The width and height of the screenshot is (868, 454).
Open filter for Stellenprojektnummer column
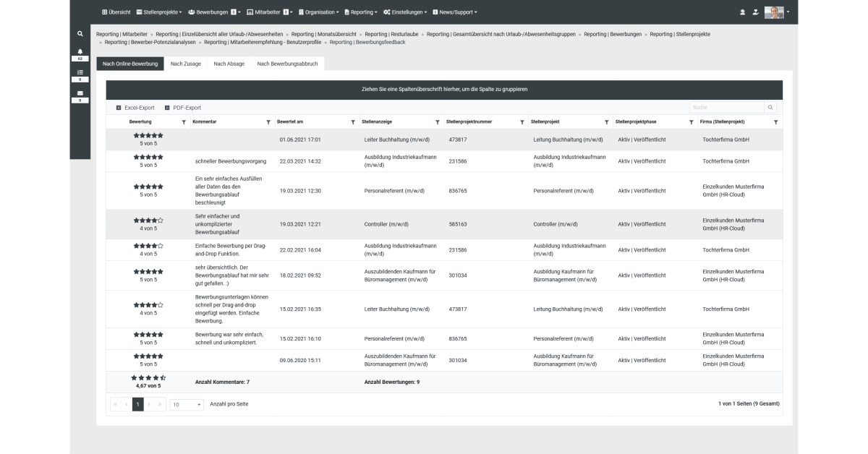(522, 122)
